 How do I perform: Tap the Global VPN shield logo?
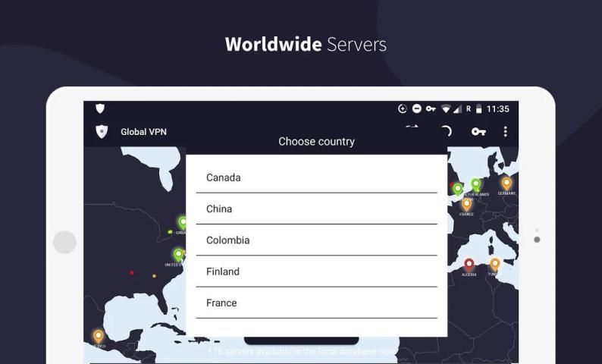[x=102, y=132]
